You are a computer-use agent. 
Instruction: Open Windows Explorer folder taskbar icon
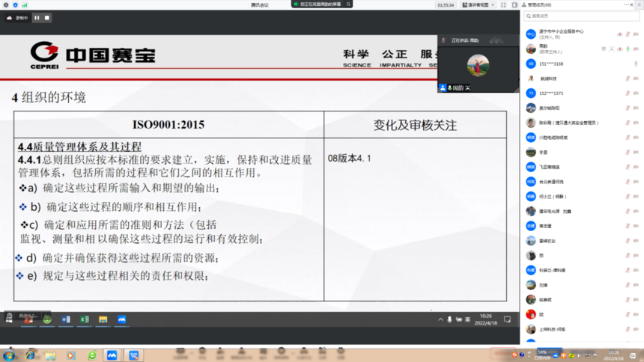click(50, 355)
